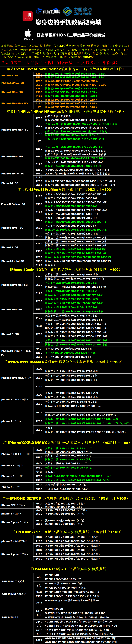Select the slogan 打造苹果IPHONE二手良品平价微商城
This screenshot has height=644, width=132.
[71, 35]
